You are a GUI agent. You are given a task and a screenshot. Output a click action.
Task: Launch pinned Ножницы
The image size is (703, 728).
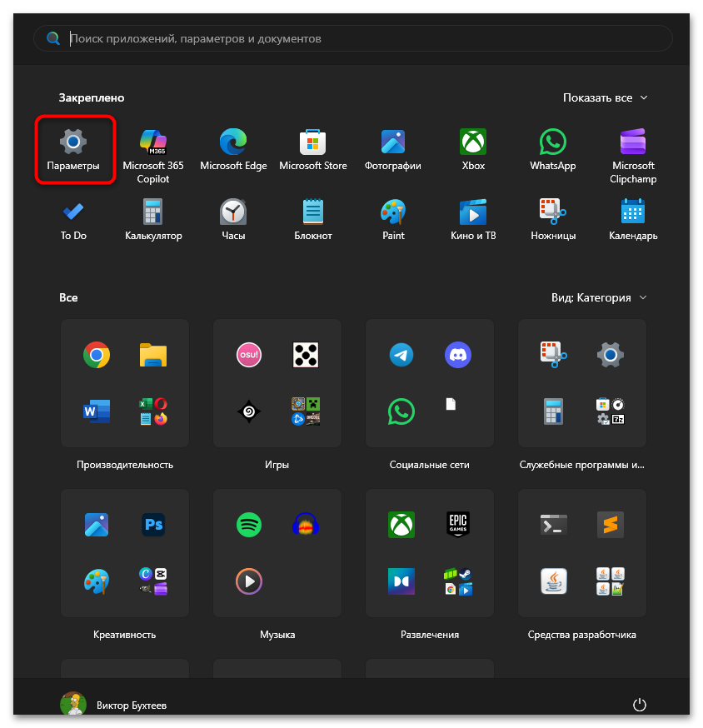click(x=552, y=219)
